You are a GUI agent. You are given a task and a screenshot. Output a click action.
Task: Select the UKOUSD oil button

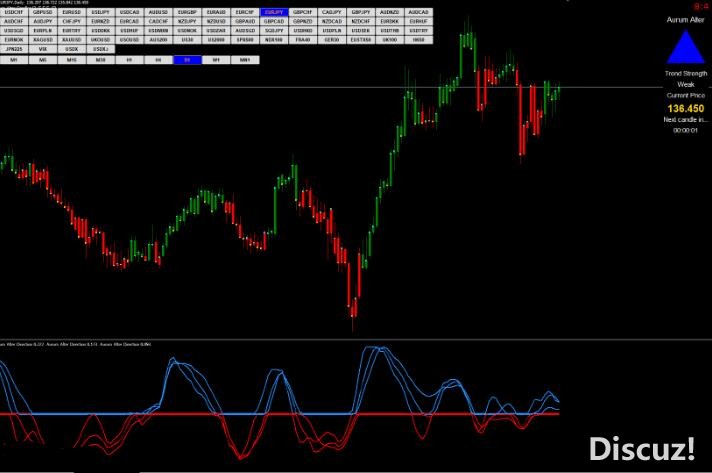[100, 40]
